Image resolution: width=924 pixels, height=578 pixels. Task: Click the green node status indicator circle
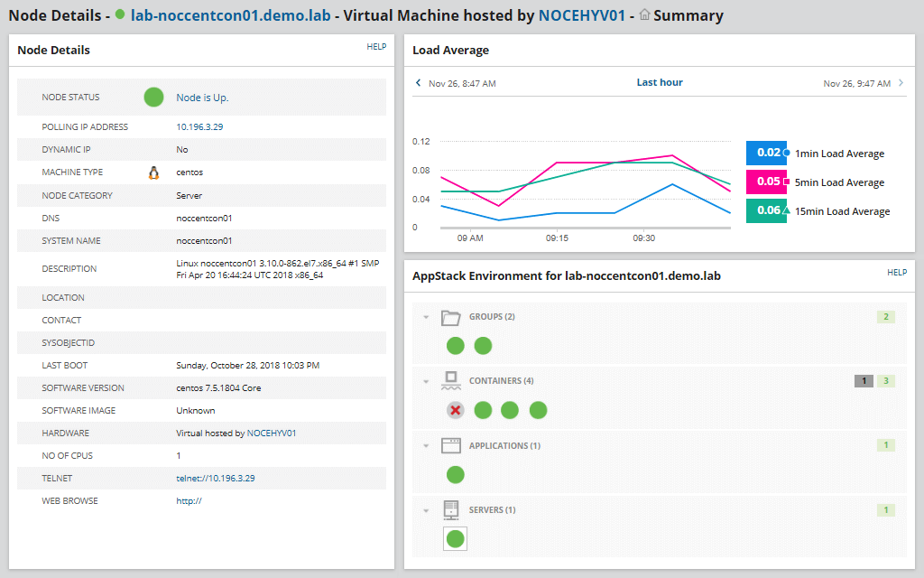(153, 97)
